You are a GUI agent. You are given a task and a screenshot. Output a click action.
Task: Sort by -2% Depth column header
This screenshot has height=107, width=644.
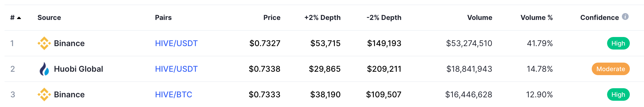384,18
